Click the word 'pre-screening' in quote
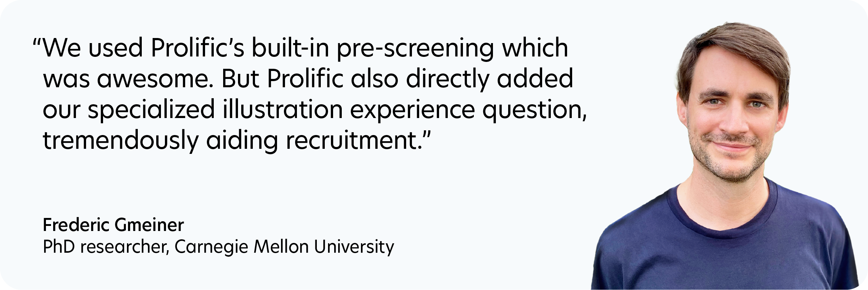 point(415,49)
